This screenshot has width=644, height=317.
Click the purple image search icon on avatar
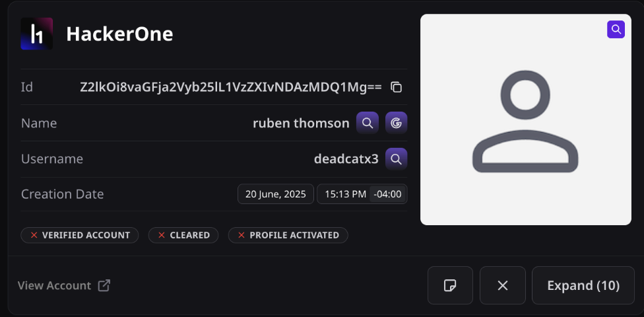coord(616,30)
